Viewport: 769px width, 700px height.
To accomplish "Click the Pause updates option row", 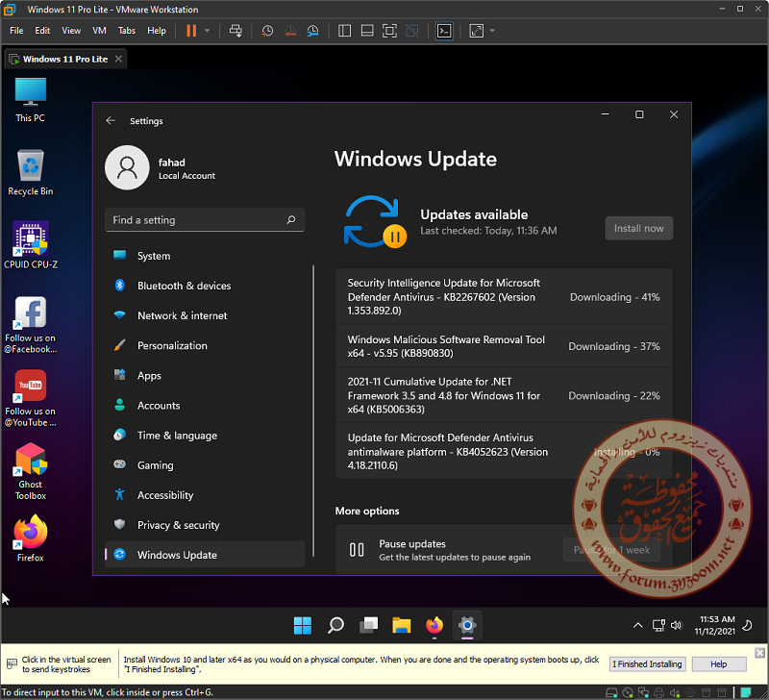I will 504,550.
